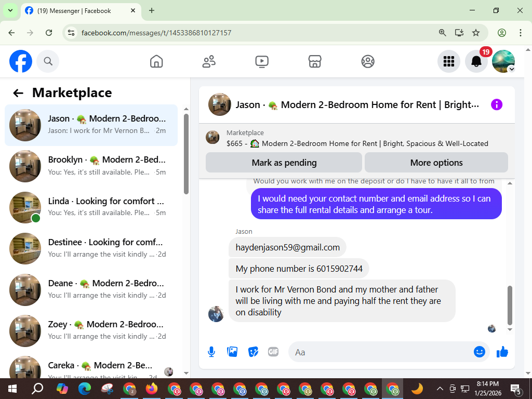This screenshot has width=532, height=399.
Task: Click the Aa message input field
Action: (380, 352)
